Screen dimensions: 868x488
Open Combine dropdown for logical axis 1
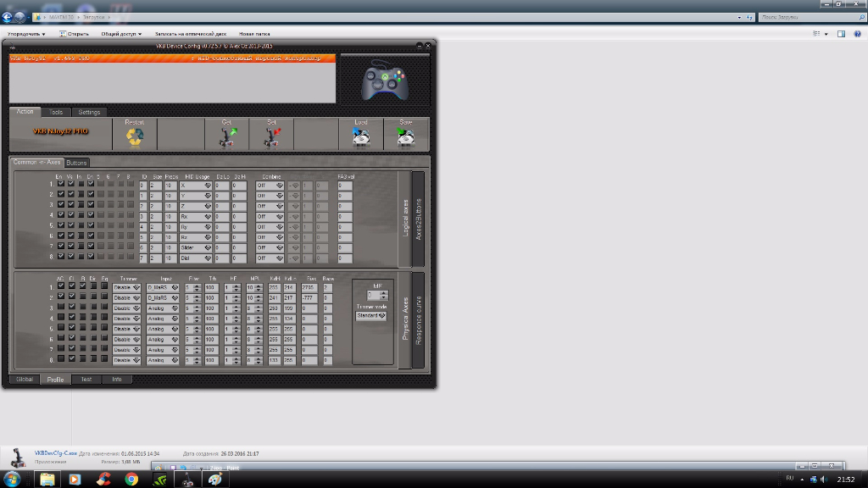270,186
